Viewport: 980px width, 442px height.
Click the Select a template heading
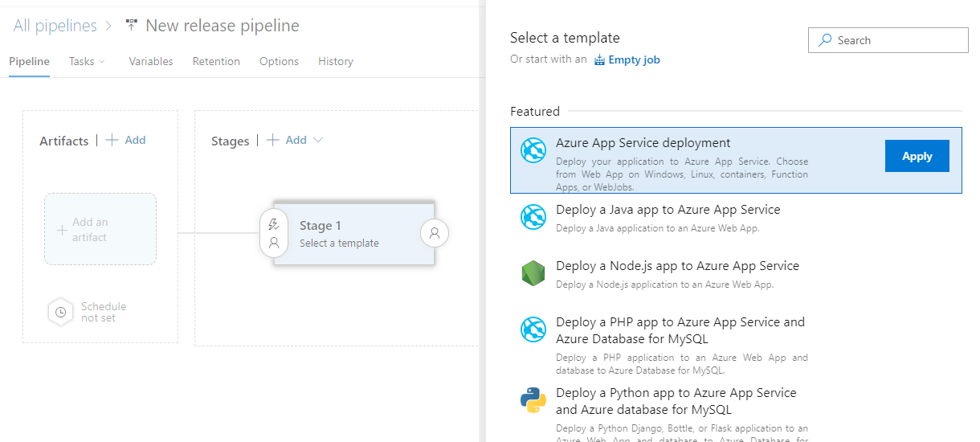[565, 38]
